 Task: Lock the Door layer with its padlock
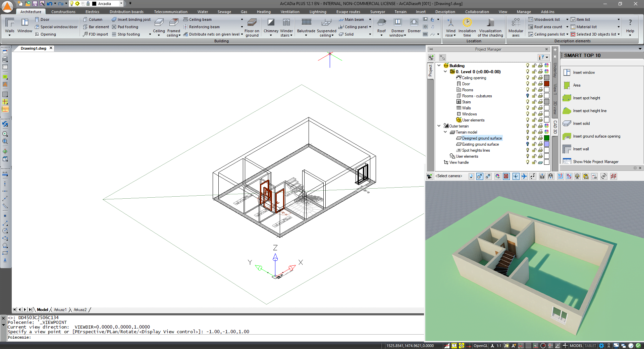pos(534,84)
